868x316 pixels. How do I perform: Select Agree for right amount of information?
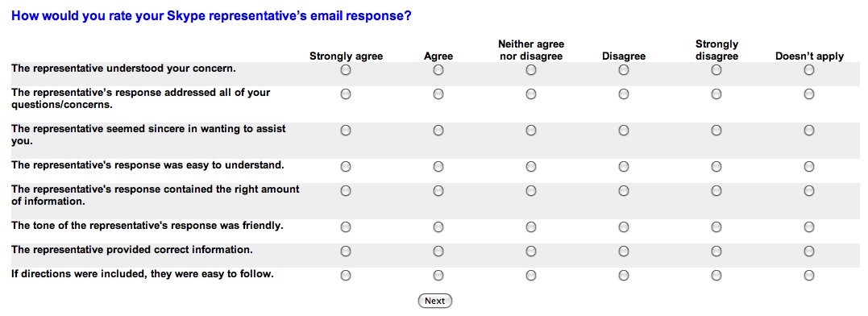[x=438, y=191]
